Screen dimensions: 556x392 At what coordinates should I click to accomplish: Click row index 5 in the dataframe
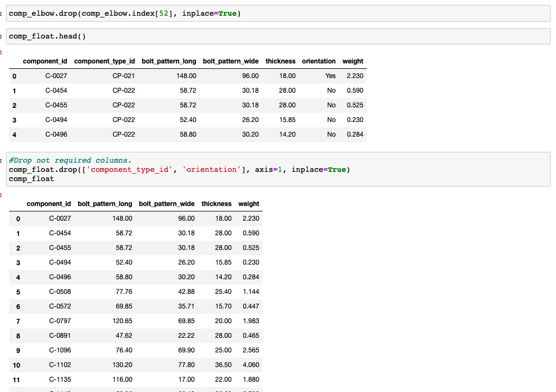click(x=18, y=292)
